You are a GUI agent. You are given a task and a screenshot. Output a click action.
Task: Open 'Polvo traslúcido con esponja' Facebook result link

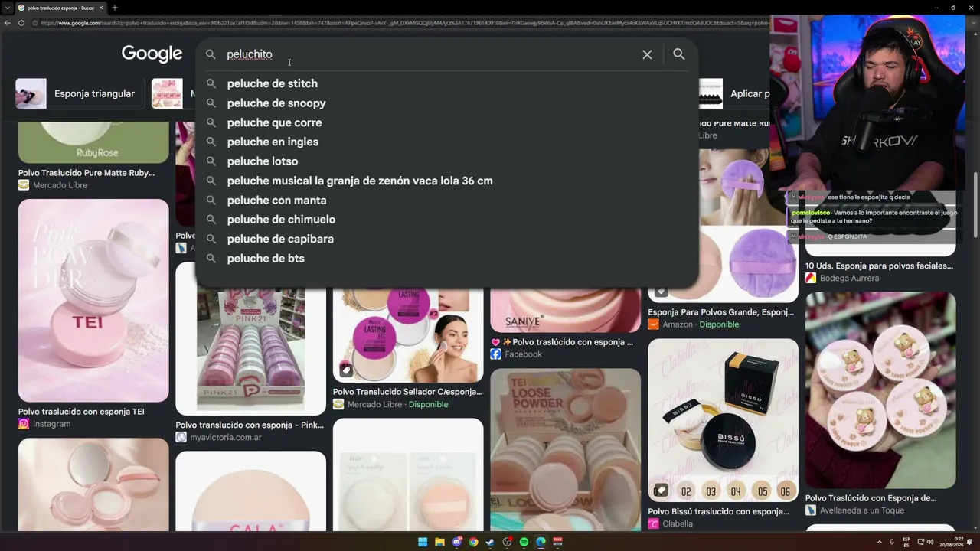(562, 342)
